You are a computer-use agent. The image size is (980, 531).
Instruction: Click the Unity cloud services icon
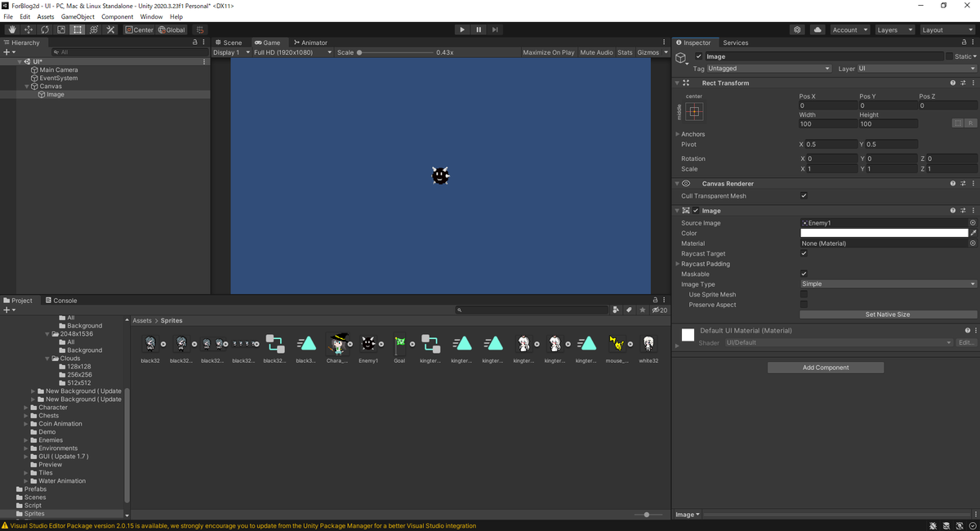pos(817,29)
